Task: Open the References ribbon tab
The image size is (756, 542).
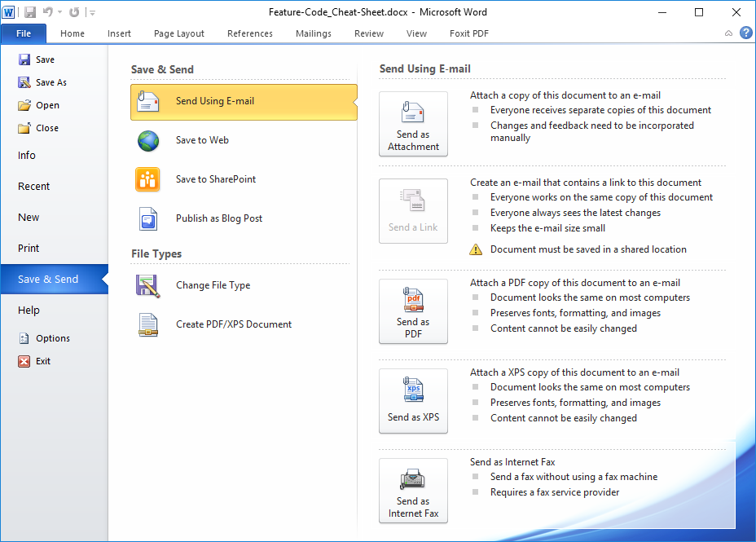Action: click(x=250, y=33)
